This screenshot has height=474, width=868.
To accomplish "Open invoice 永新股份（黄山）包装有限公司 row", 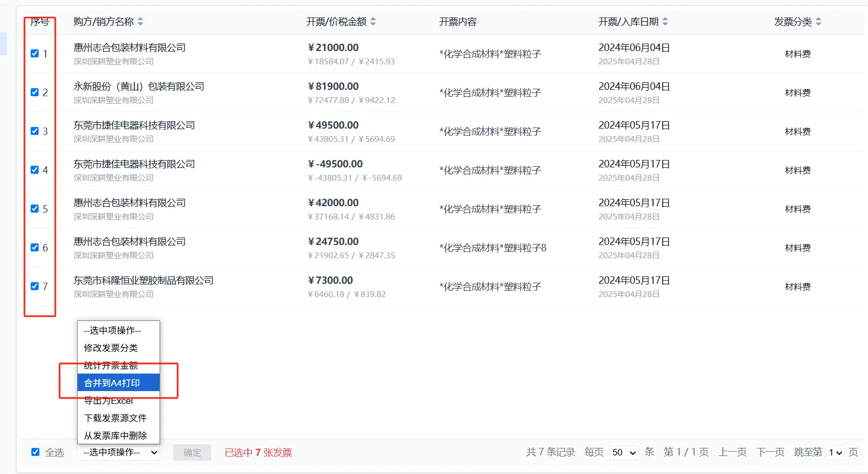I will 139,87.
